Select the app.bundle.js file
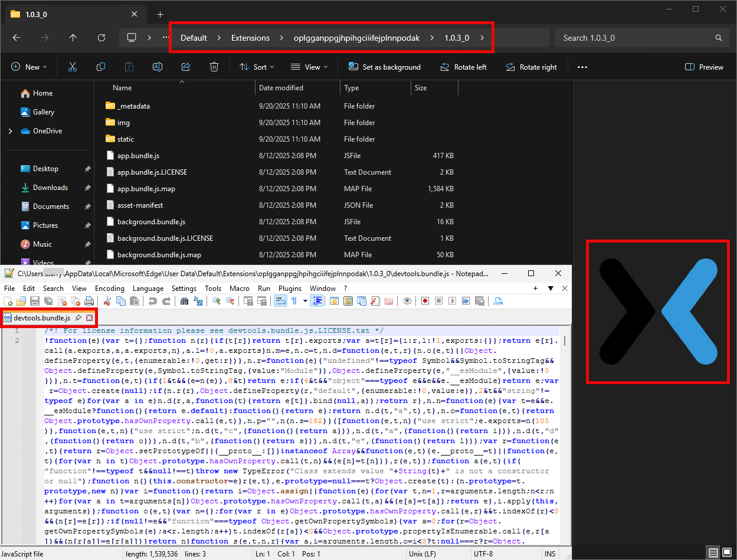Image resolution: width=737 pixels, height=560 pixels. coord(138,156)
